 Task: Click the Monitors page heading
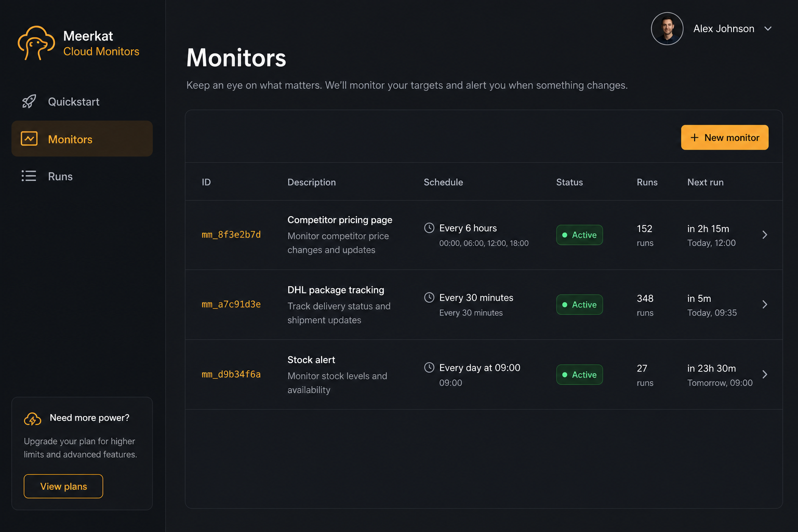pos(236,58)
